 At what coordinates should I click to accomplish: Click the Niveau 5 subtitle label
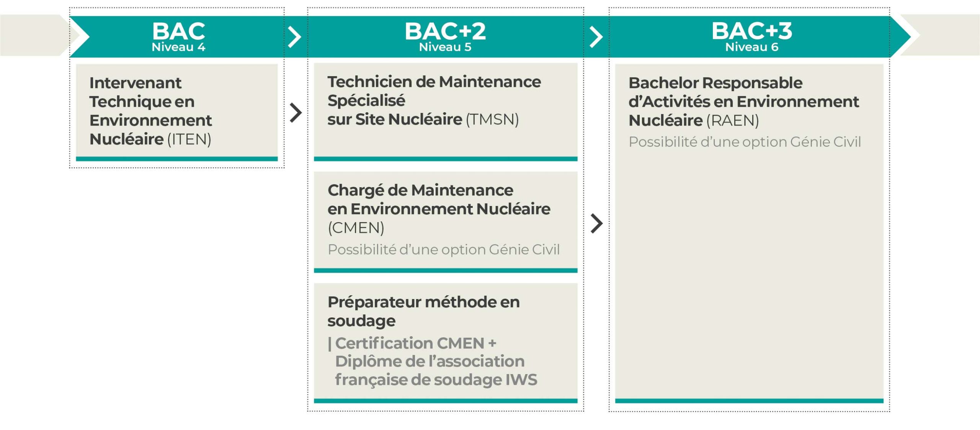tap(445, 47)
